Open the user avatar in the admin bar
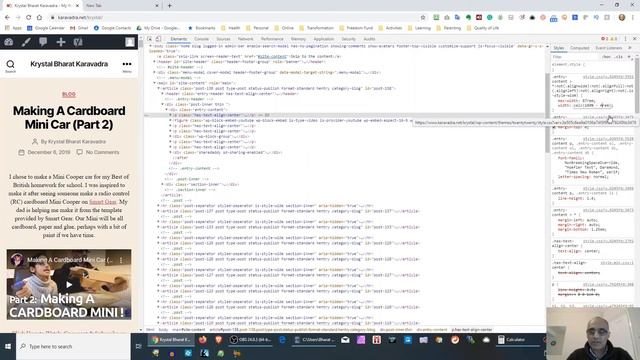Image resolution: width=640 pixels, height=360 pixels. (x=130, y=42)
